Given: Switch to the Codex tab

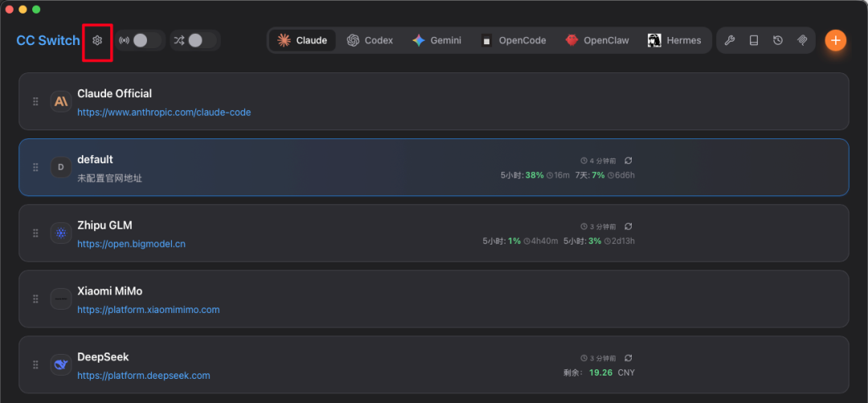Looking at the screenshot, I should pos(370,40).
